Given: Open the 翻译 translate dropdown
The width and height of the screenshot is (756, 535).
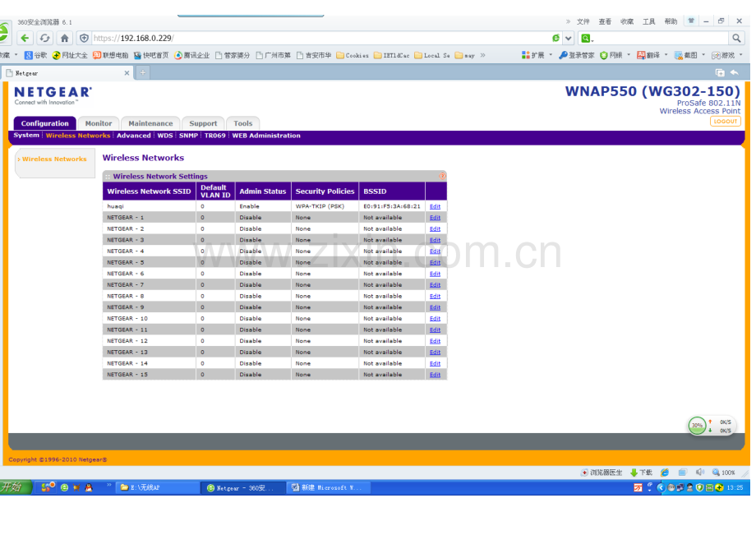Looking at the screenshot, I should pyautogui.click(x=652, y=55).
